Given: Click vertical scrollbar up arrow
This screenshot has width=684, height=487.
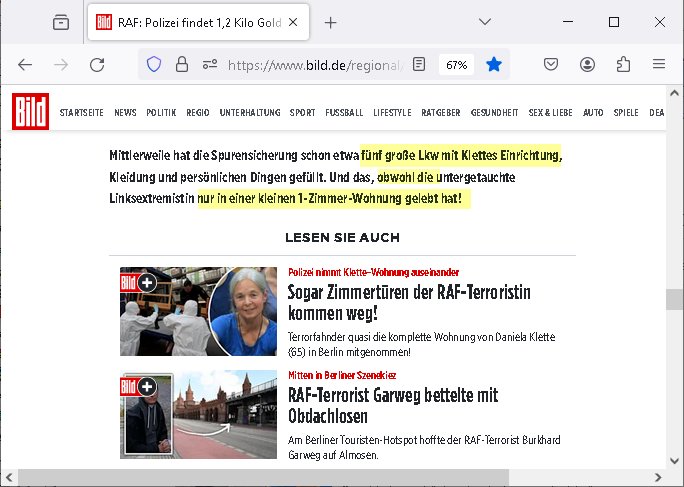Looking at the screenshot, I should click(x=674, y=93).
